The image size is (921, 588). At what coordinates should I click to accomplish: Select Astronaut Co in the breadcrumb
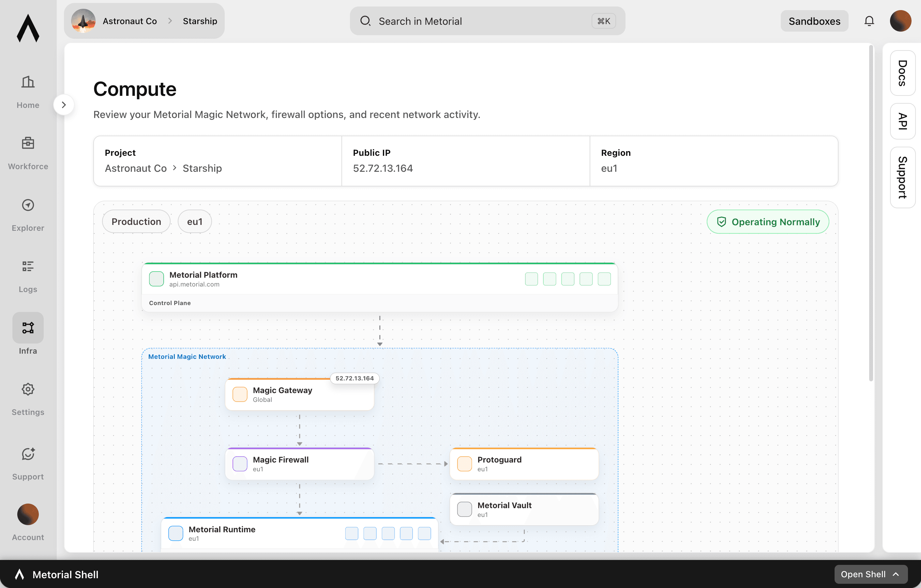[x=130, y=21]
